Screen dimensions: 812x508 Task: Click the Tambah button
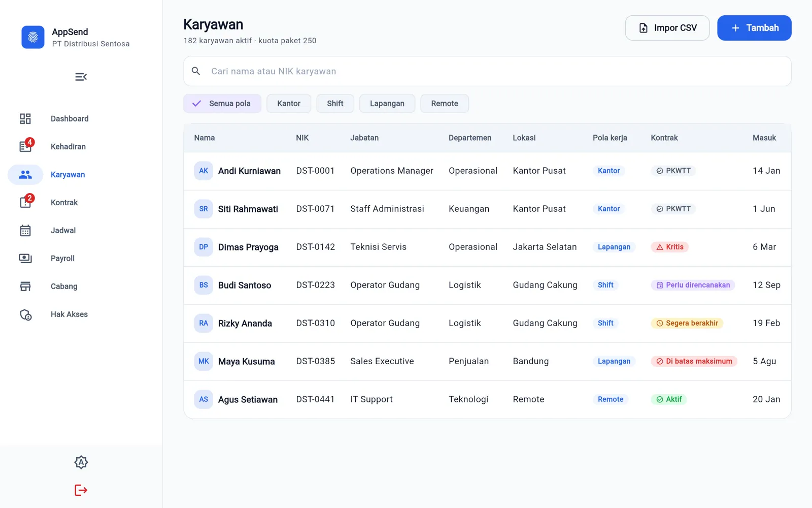754,28
